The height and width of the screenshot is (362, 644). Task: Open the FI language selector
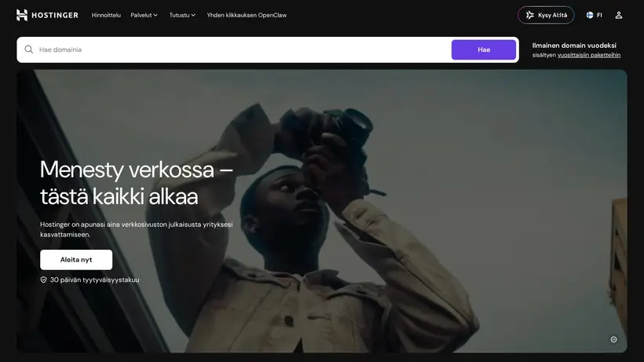(594, 15)
